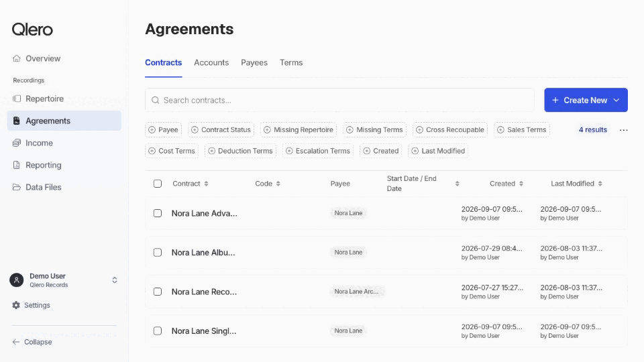Sort by Last Modified column arrows

pos(600,184)
